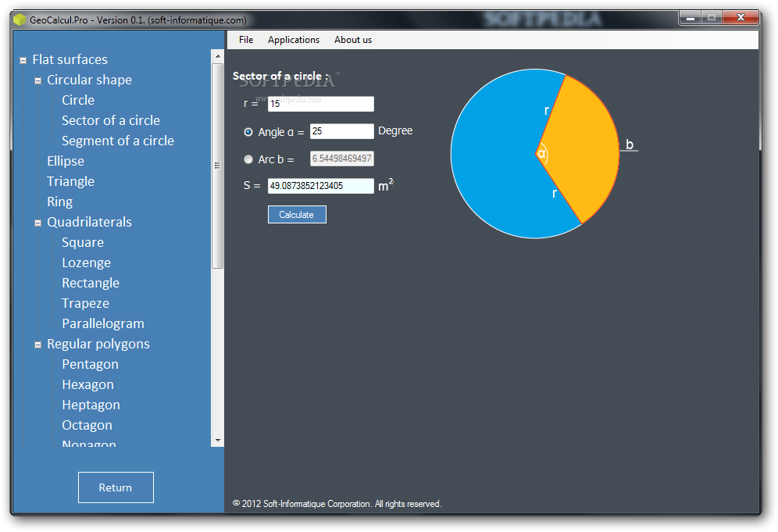This screenshot has width=778, height=532.
Task: Select the Arc b radio button
Action: point(248,159)
